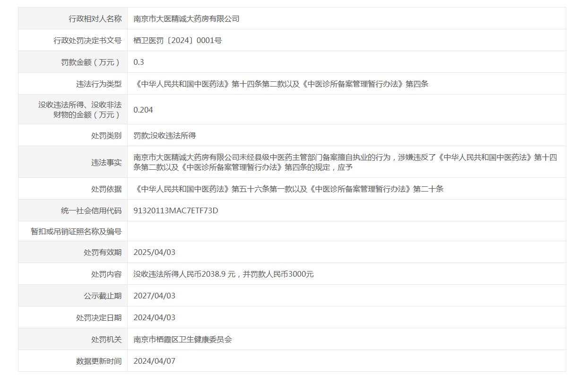Click the company name 南京市大医精诚大药房有限公司 value
Screen dimensions: 588x385
[186, 19]
